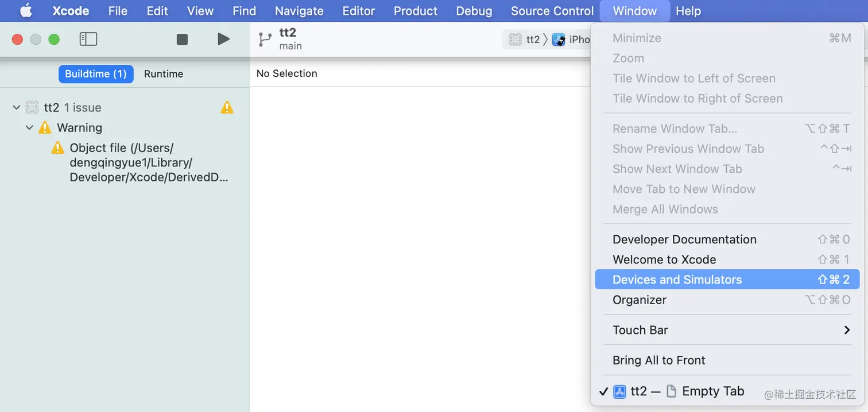
Task: Click Show Next Window Tab
Action: tap(727, 169)
